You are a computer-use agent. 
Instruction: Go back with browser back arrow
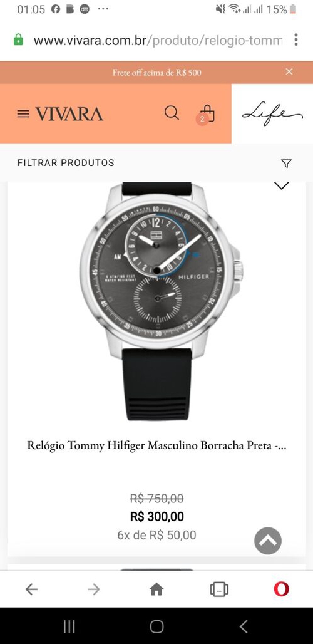pos(31,589)
